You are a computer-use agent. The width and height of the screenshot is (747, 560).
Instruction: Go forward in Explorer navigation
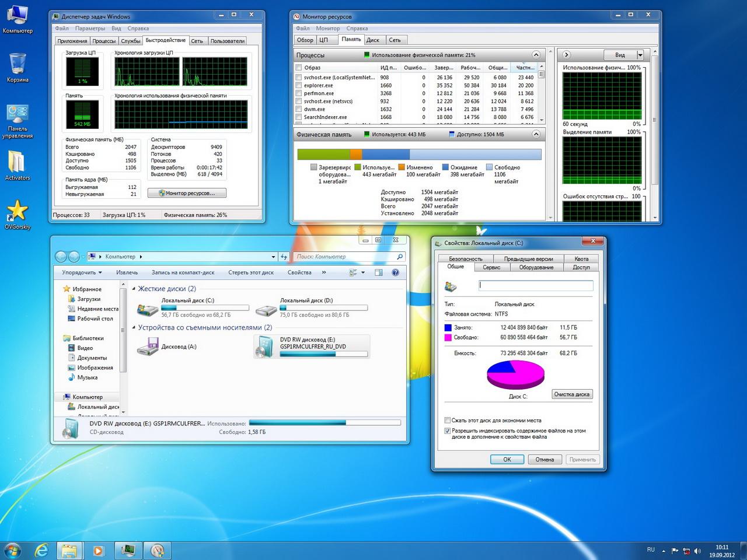pos(74,257)
